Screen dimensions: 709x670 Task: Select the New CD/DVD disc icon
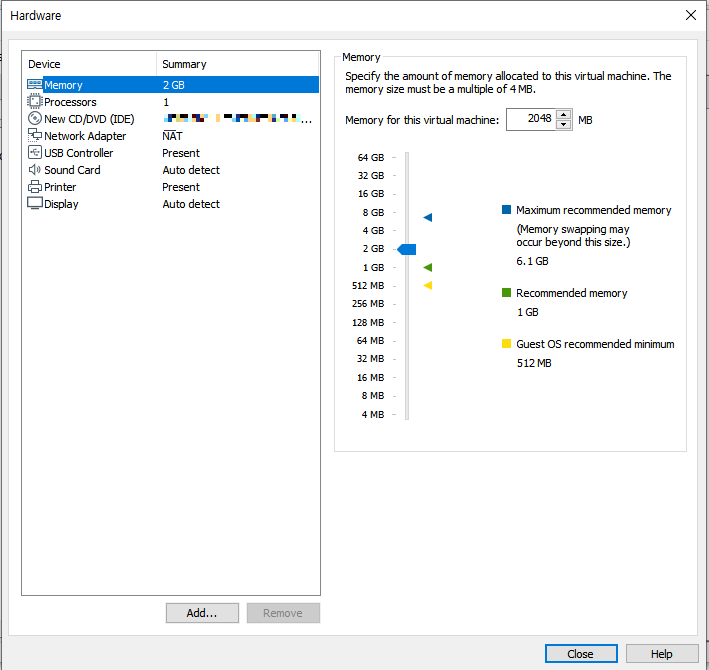pos(34,119)
